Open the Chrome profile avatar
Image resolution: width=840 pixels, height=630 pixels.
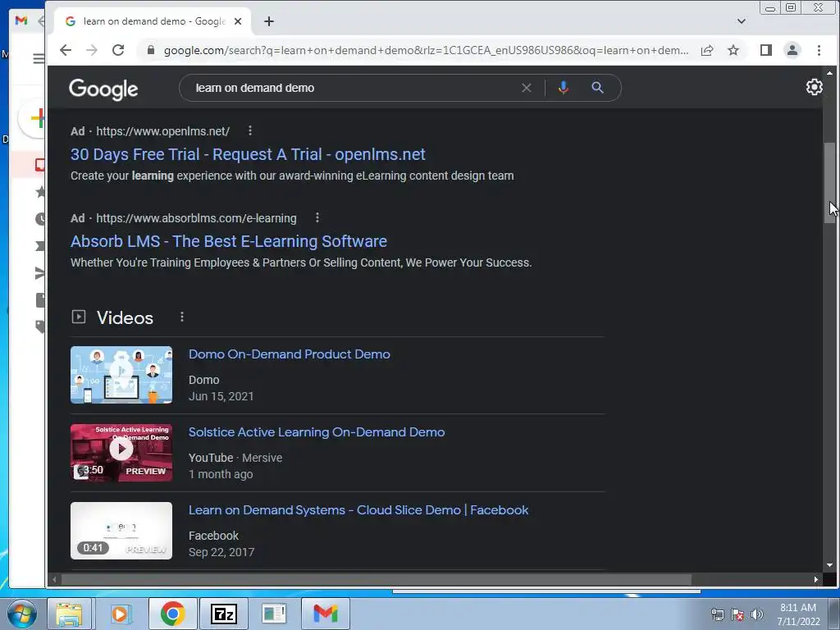(x=792, y=50)
